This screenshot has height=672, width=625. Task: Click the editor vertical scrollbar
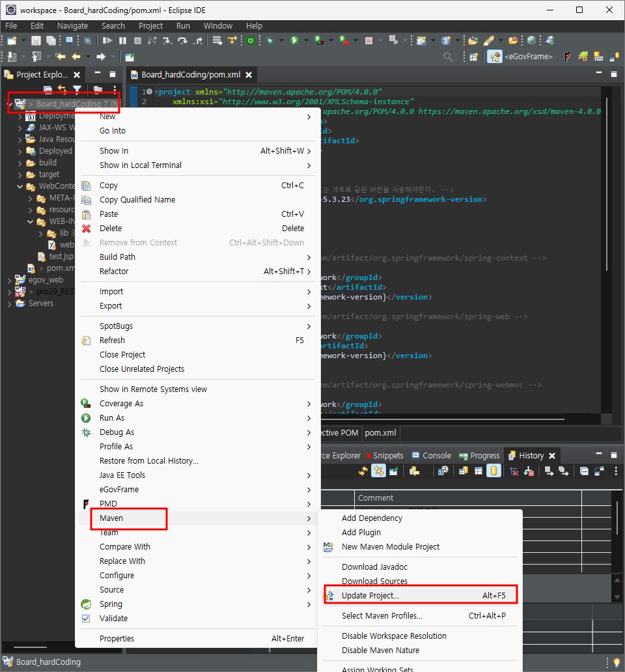[x=606, y=184]
